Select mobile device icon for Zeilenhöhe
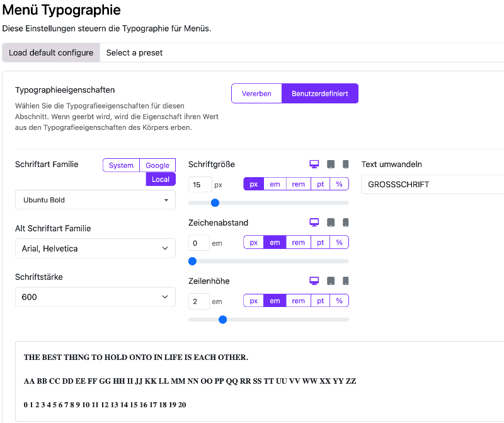Image resolution: width=504 pixels, height=423 pixels. point(345,281)
